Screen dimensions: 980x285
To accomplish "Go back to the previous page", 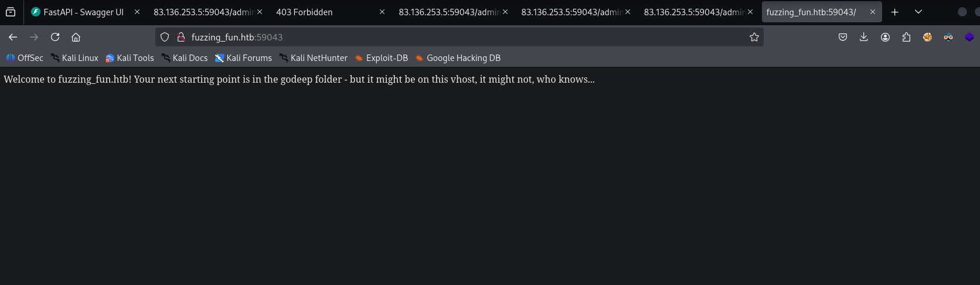I will [13, 37].
